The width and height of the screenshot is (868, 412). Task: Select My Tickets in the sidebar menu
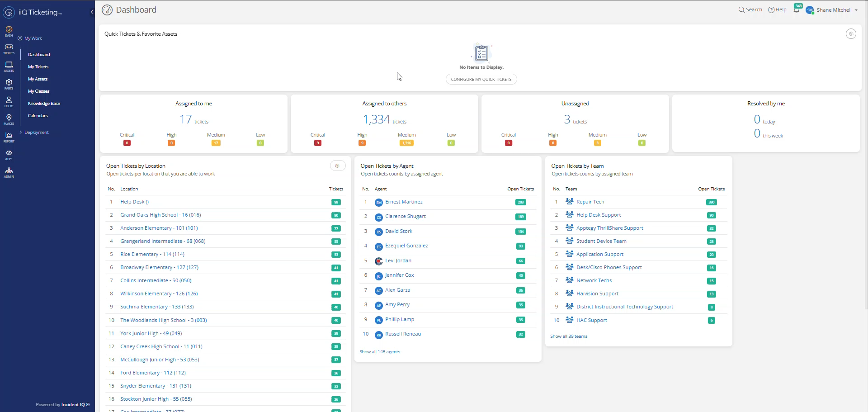[38, 67]
